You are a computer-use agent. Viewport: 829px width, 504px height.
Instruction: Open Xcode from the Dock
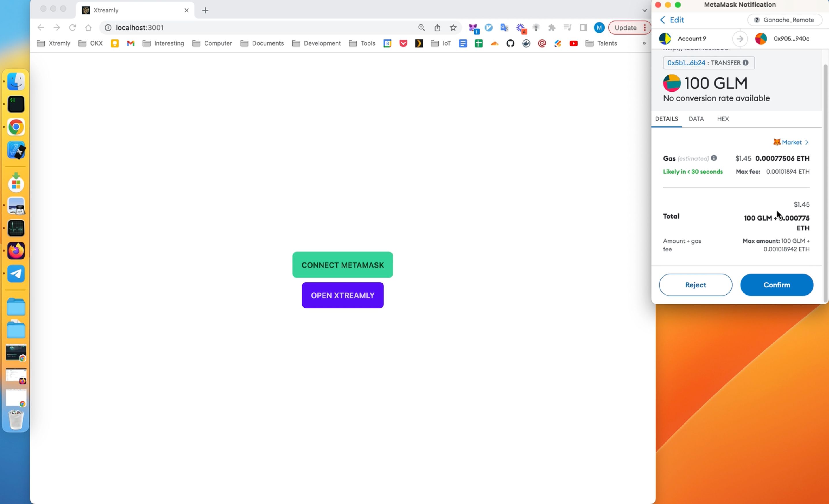point(16,150)
